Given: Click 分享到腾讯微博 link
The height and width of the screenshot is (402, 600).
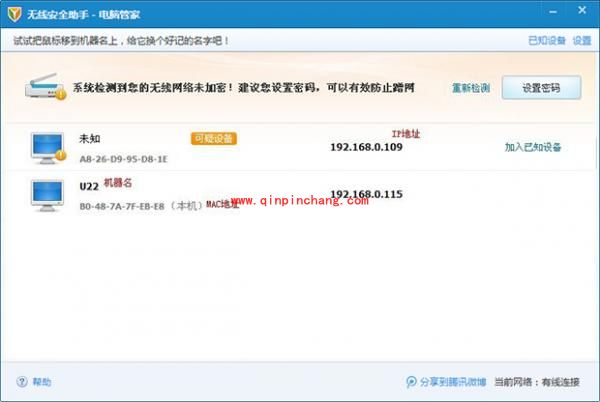Looking at the screenshot, I should tap(453, 382).
